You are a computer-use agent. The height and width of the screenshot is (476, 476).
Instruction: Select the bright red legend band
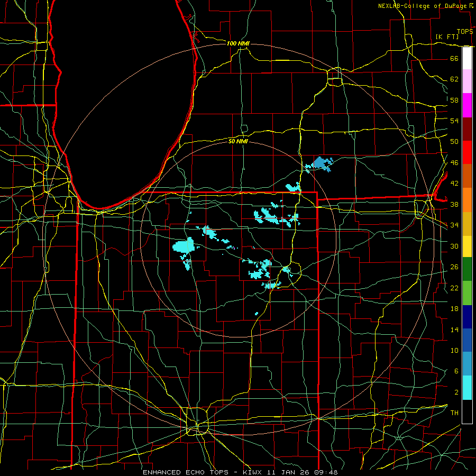[467, 152]
